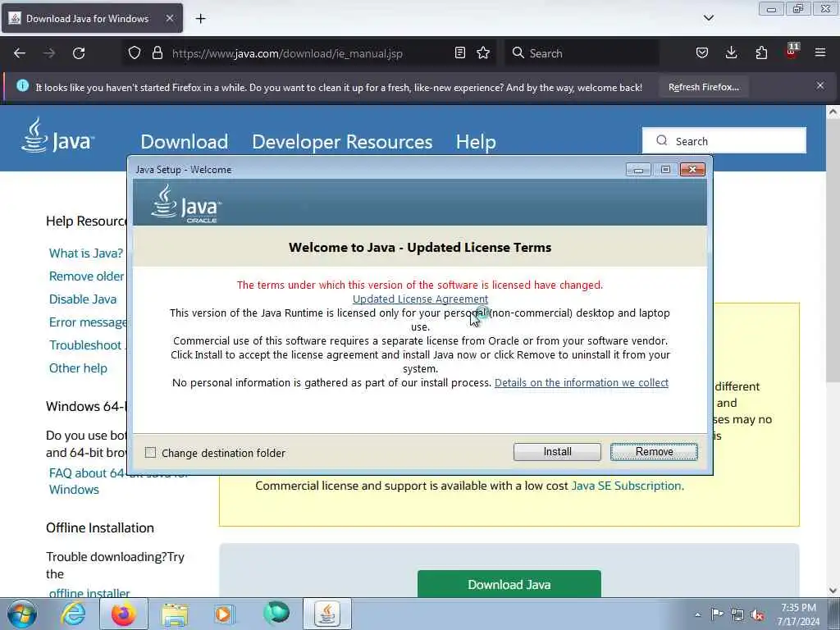840x630 pixels.
Task: Select the Download Java for Windows tab
Action: pos(92,18)
